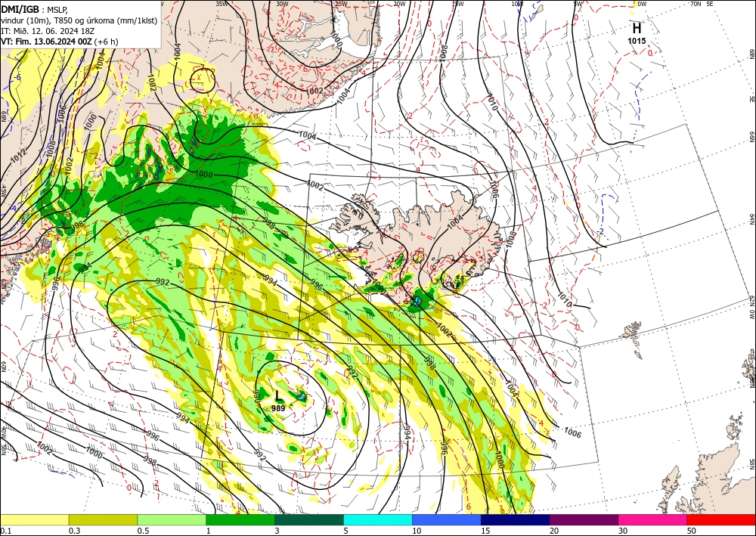Click the '70N' latitude label

(696, 4)
